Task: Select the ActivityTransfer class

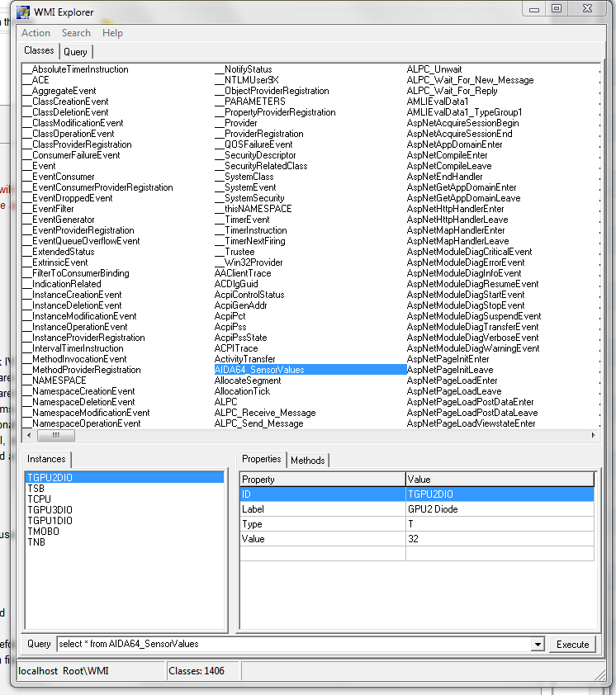Action: [244, 359]
